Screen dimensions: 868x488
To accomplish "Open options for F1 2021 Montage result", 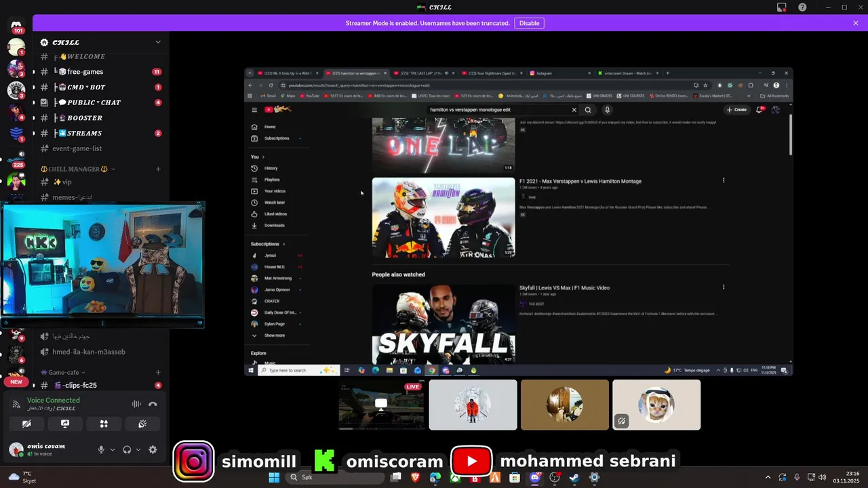I will [724, 181].
